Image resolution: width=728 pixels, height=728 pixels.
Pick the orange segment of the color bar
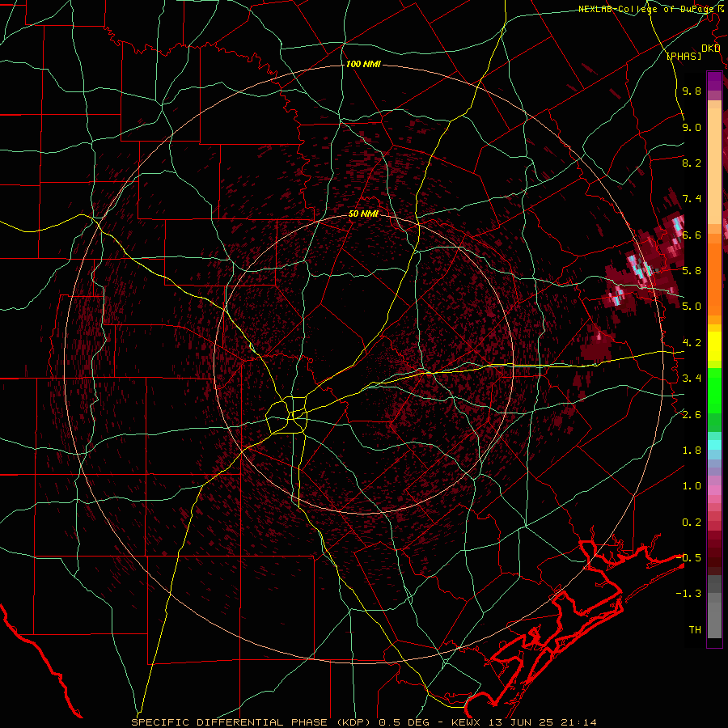714,278
